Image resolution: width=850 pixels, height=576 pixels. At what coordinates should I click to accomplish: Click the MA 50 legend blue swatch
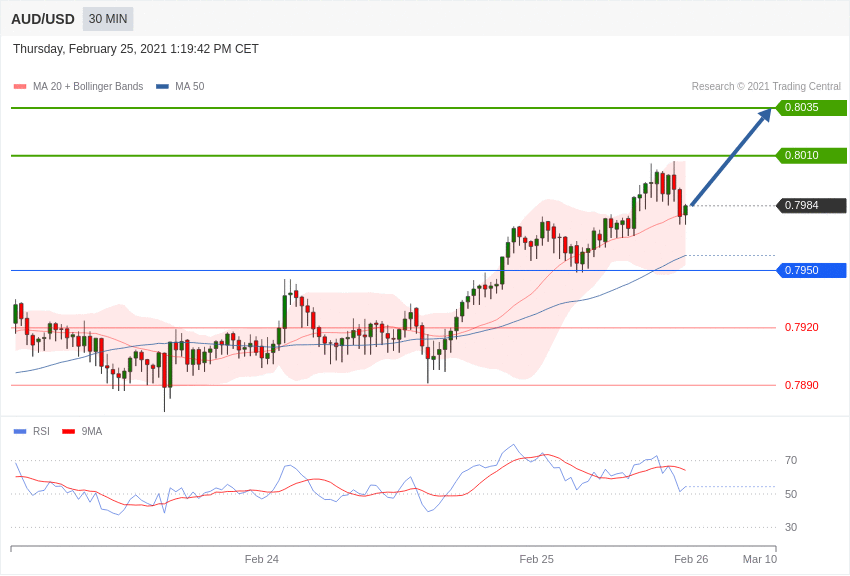tap(162, 87)
